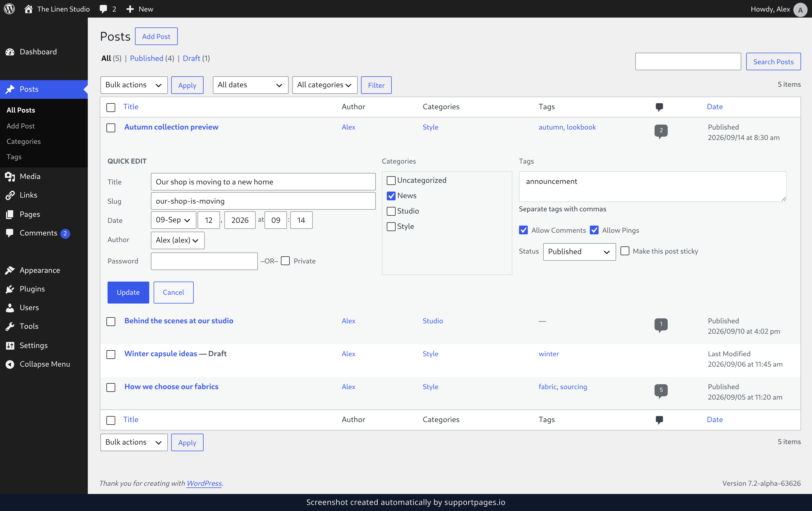Screen dimensions: 812x511
Task: Check the Uncategorized category box
Action: [391, 181]
